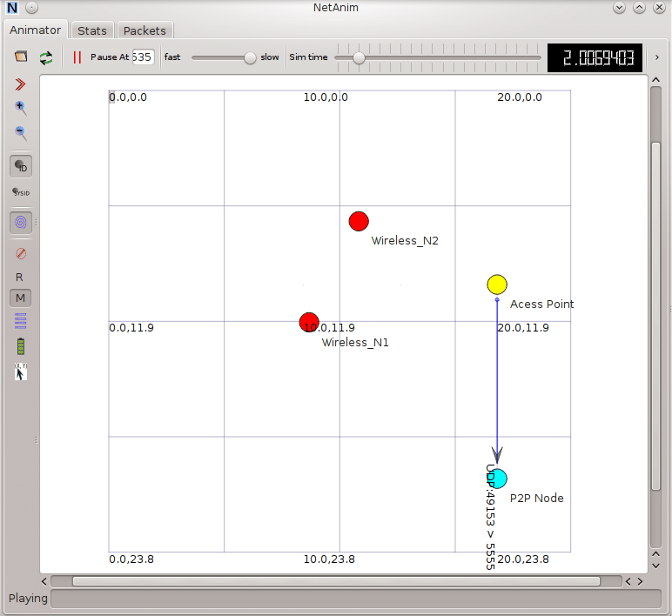Click the red step-forward chevron icon
The image size is (672, 616).
pyautogui.click(x=21, y=84)
